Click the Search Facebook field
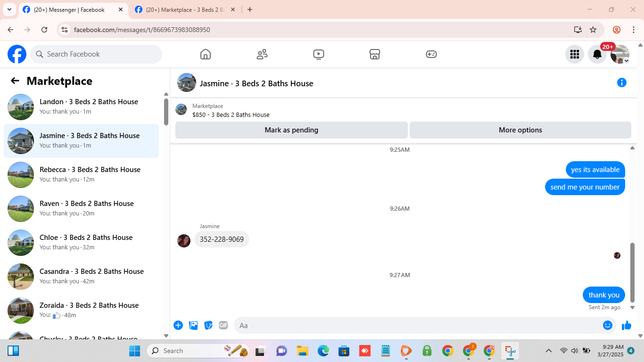This screenshot has height=362, width=644. pos(96,54)
